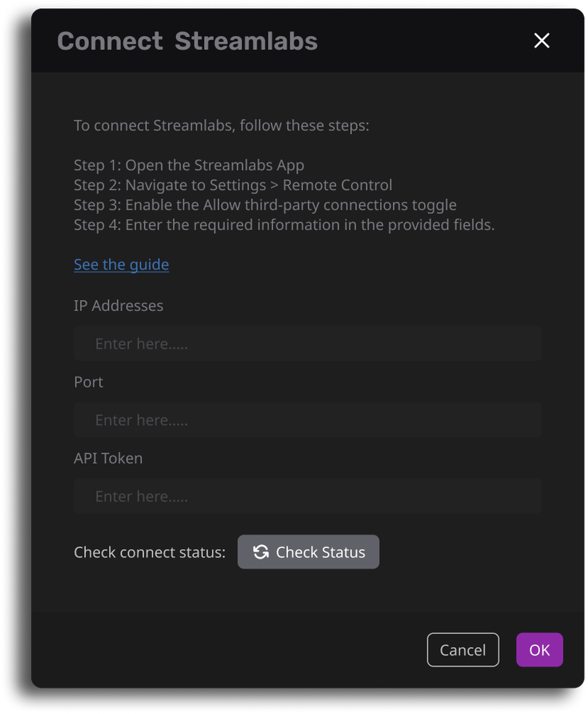588x714 pixels.
Task: Click the Step 3 third-party connections text
Action: (x=265, y=205)
